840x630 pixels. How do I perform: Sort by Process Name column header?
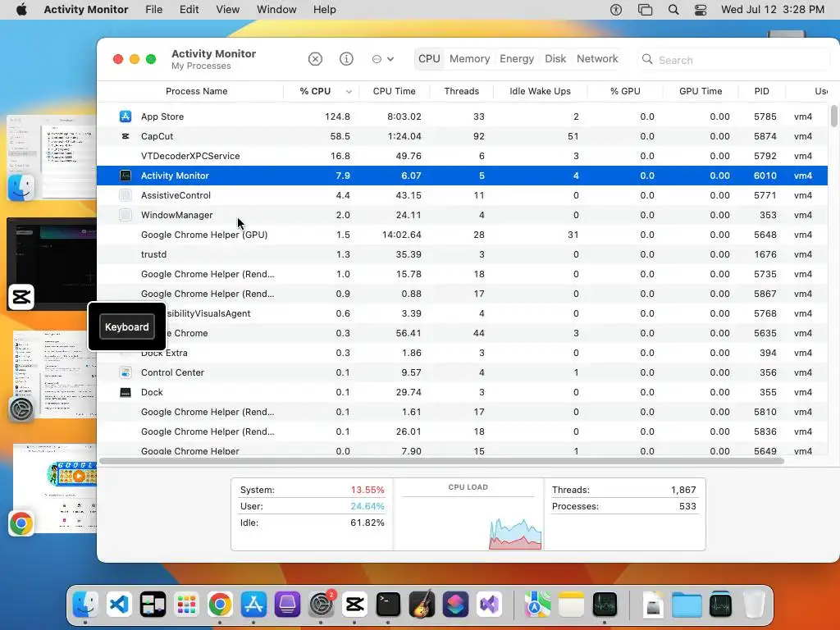196,91
